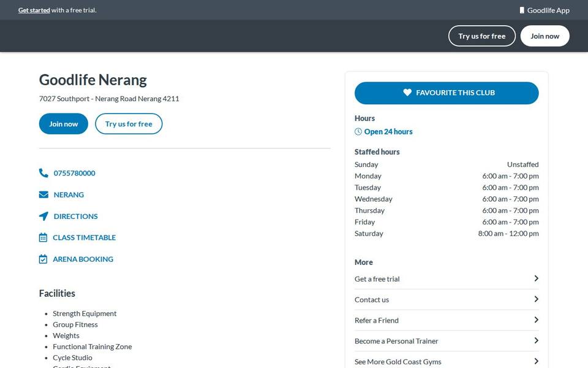The image size is (588, 368).
Task: Select Contact us menu row
Action: click(x=447, y=300)
